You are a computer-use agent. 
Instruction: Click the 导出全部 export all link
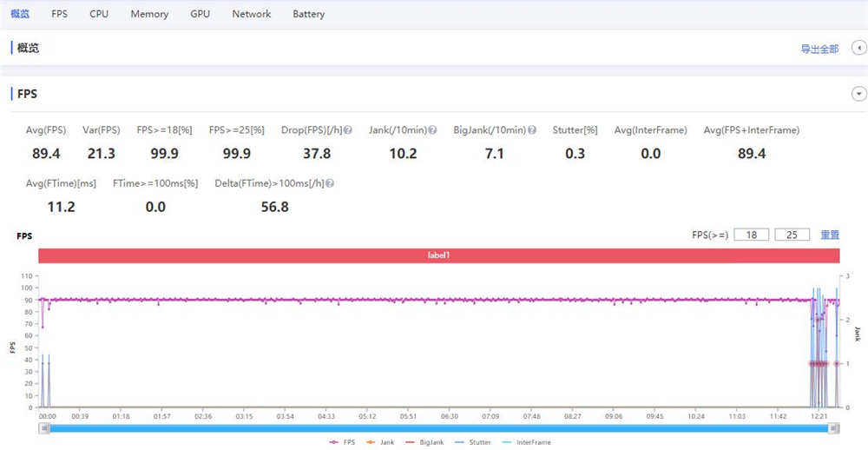820,49
